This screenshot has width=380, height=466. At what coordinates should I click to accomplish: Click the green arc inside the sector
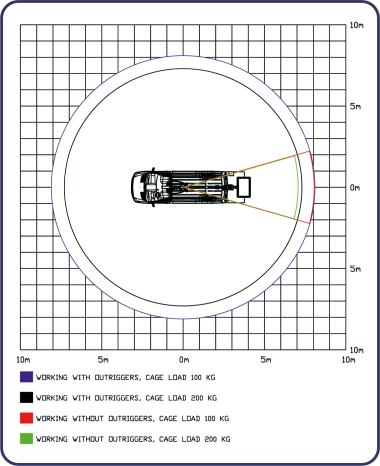tap(297, 187)
